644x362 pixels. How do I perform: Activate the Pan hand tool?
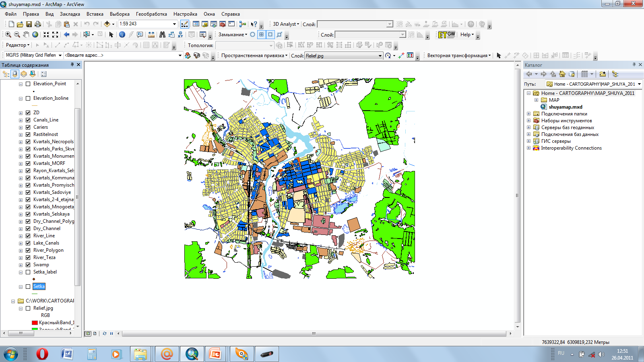tap(26, 35)
